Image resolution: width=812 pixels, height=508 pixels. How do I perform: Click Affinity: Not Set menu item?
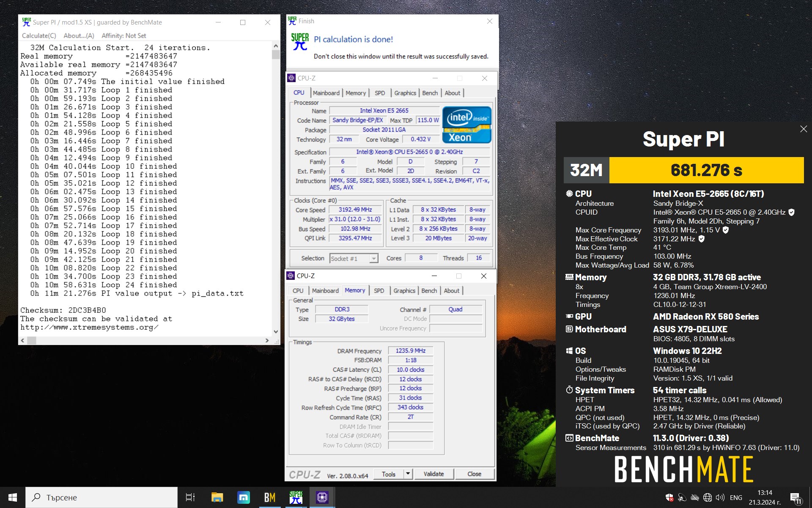[x=124, y=36]
